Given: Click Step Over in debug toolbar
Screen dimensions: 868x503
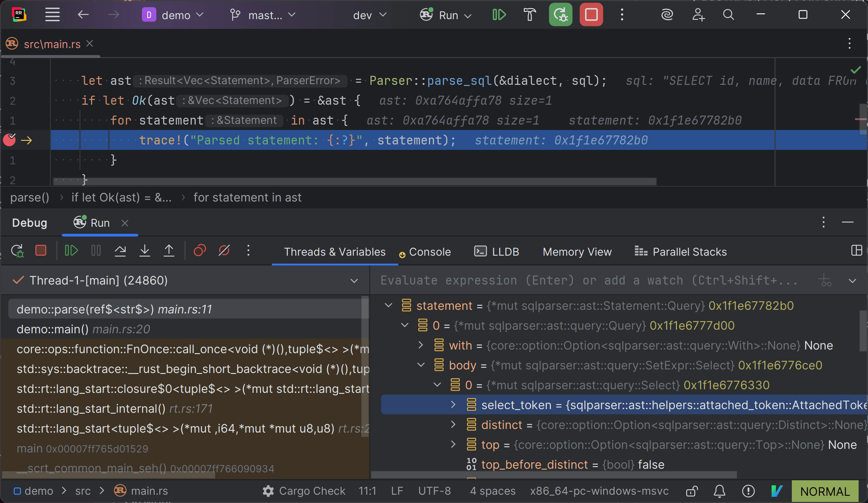Looking at the screenshot, I should click(x=120, y=251).
